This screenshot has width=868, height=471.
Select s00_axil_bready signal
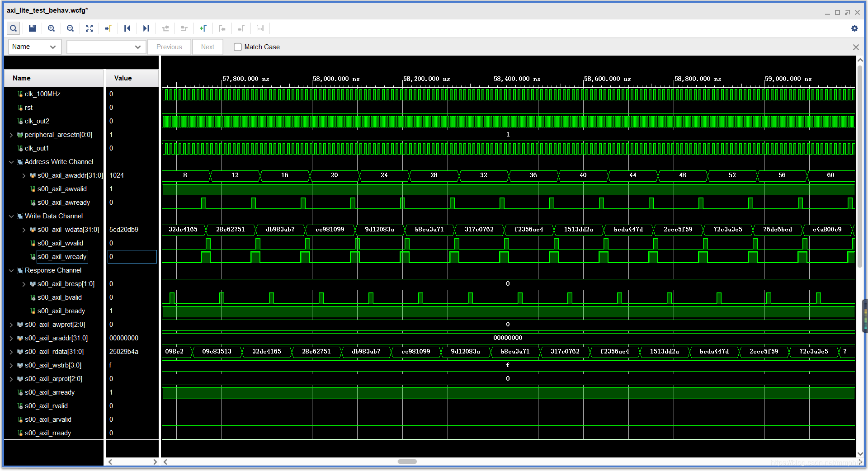tap(61, 311)
